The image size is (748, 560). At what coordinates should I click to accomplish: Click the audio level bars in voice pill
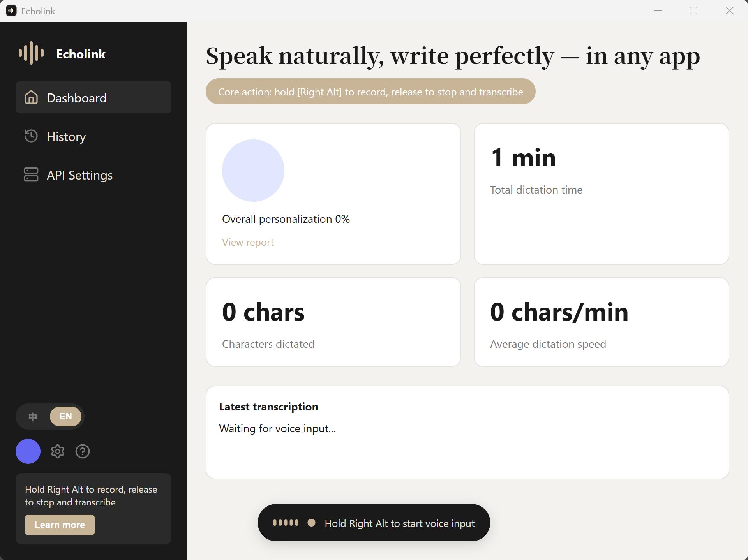286,523
